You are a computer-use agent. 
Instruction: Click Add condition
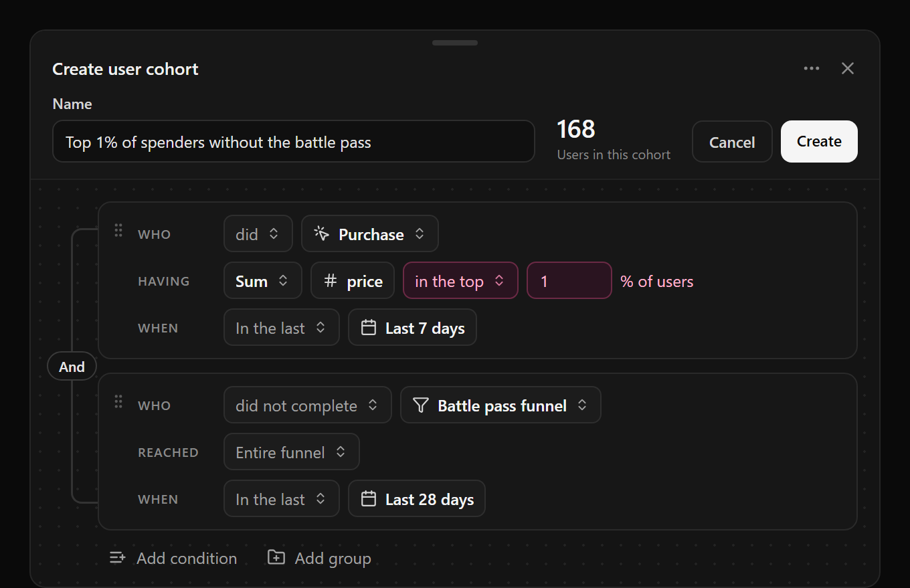pyautogui.click(x=173, y=558)
